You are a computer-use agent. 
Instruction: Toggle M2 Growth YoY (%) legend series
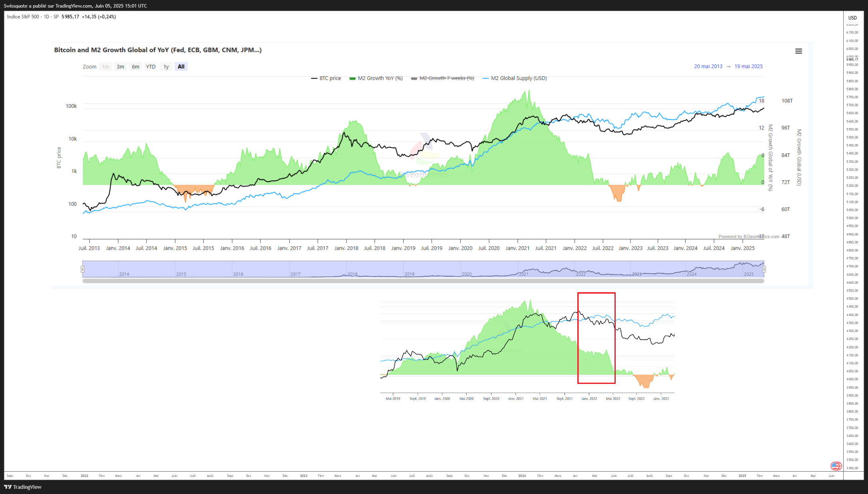tap(376, 78)
